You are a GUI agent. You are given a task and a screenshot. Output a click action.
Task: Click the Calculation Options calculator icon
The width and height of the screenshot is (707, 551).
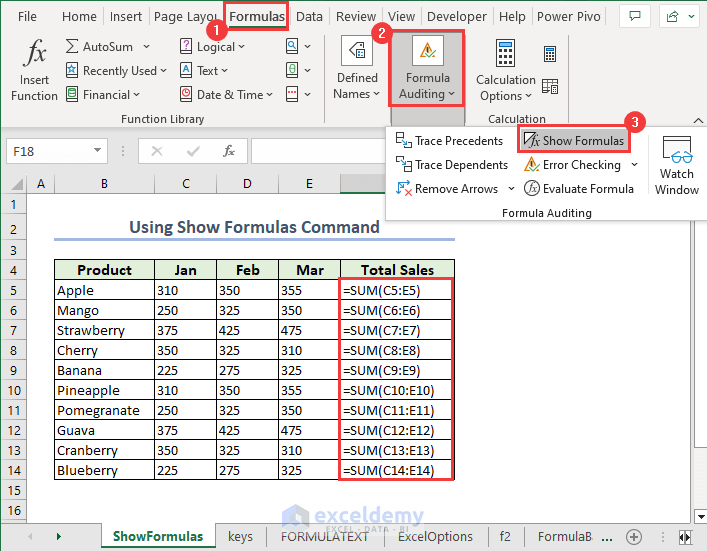click(505, 53)
